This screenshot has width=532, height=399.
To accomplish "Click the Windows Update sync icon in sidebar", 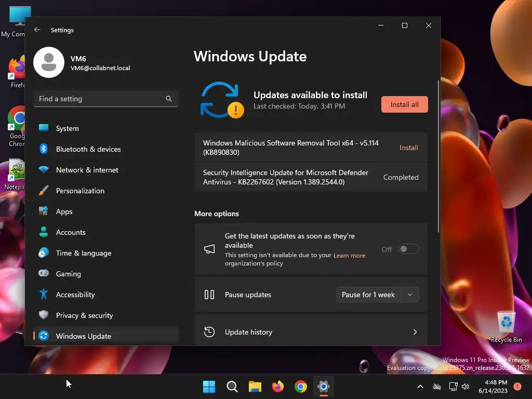I will (44, 336).
